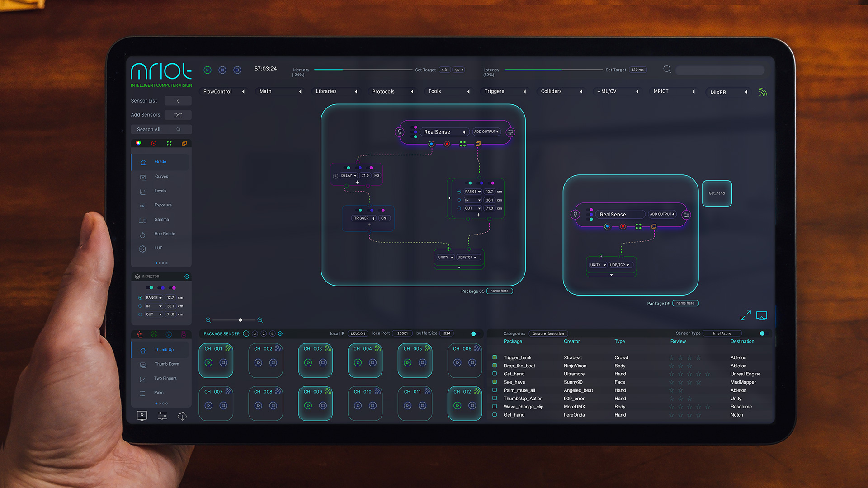Open the Triggers menu
Screen dimensions: 868x488
point(505,91)
